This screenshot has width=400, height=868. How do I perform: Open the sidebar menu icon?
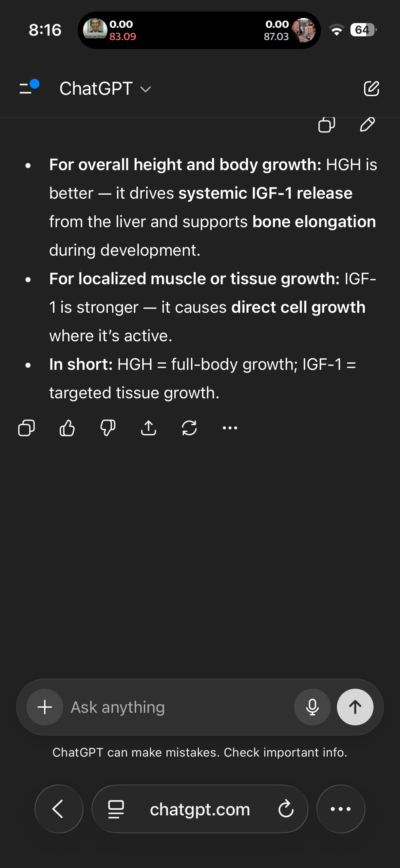28,88
